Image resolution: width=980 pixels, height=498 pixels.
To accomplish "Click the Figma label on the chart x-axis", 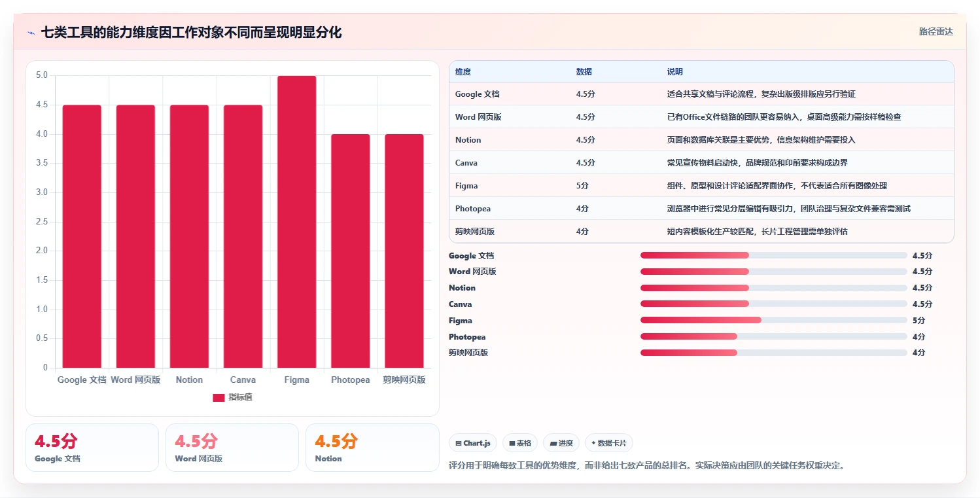I will 297,380.
